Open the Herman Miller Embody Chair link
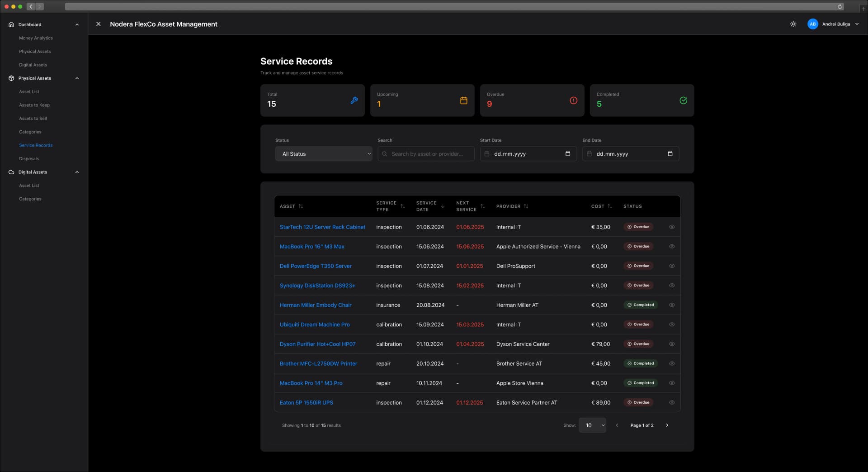Viewport: 868px width, 472px height. coord(316,305)
